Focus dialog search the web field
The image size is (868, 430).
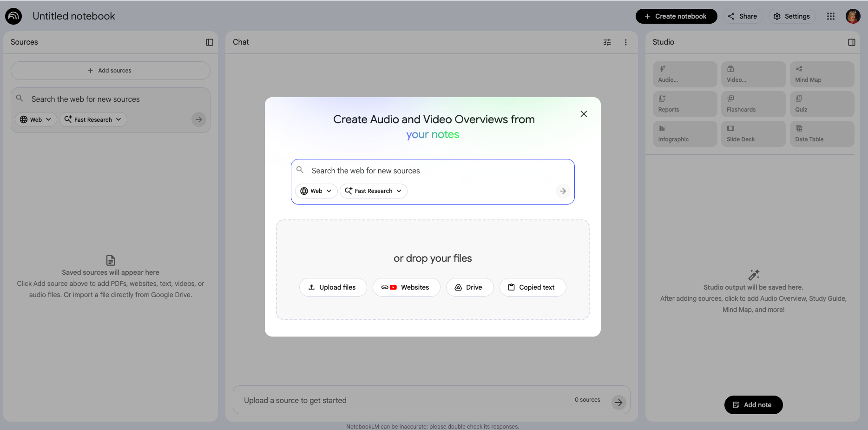coord(432,171)
